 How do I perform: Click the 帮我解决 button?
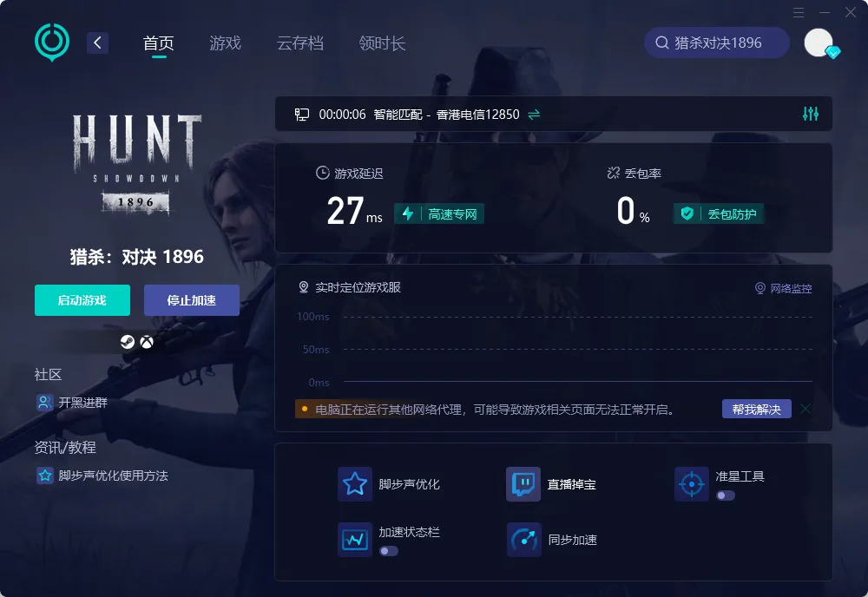click(756, 409)
